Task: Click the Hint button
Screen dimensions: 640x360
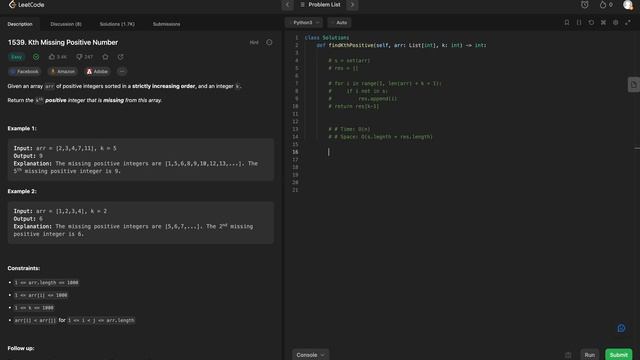Action: tap(254, 42)
